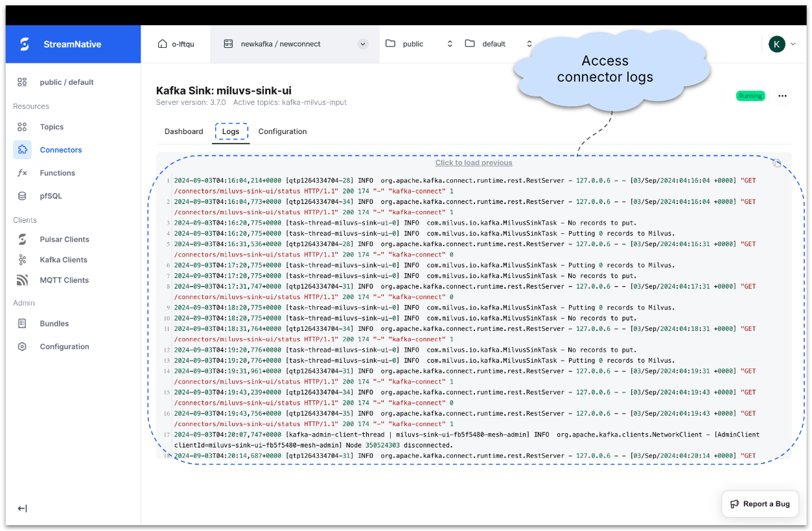This screenshot has height=531, width=812.
Task: Expand the user avatar menu
Action: click(782, 44)
